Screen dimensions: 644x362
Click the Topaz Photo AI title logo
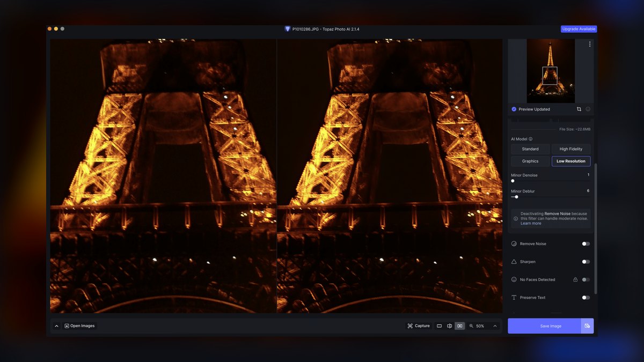(288, 29)
